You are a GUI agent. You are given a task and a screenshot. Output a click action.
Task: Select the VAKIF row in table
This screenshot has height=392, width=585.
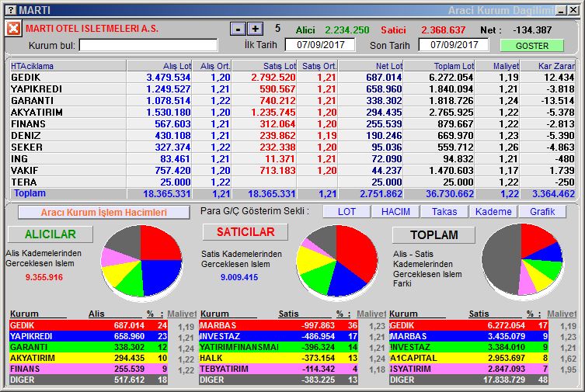(292, 170)
